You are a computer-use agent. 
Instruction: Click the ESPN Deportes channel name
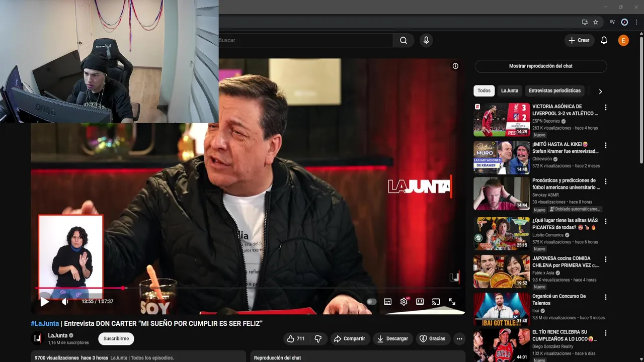(546, 121)
